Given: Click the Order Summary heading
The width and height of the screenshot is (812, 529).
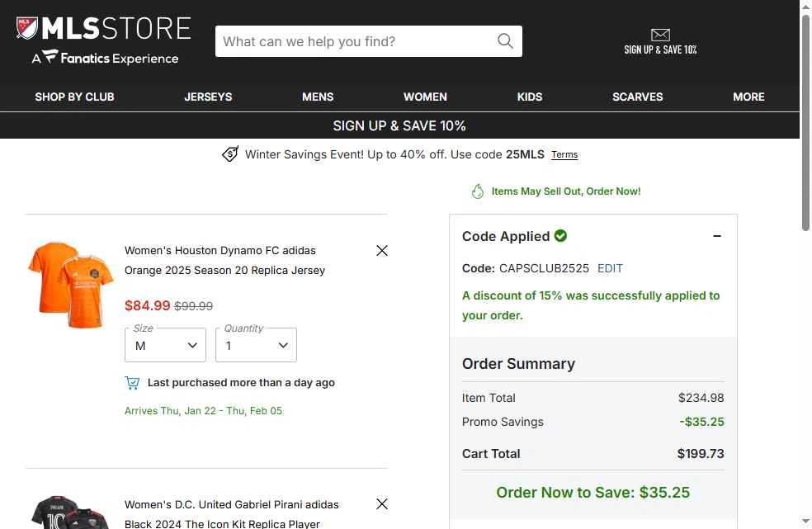Looking at the screenshot, I should point(518,364).
